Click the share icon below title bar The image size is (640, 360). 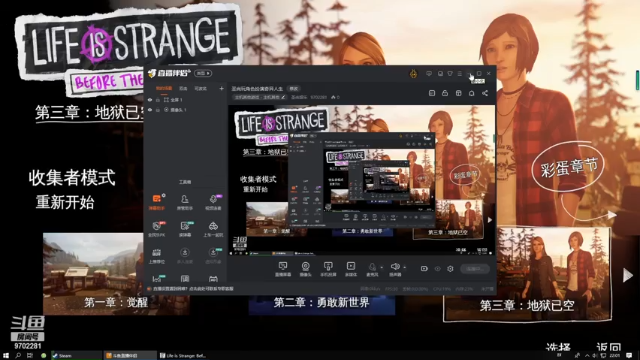[x=485, y=93]
